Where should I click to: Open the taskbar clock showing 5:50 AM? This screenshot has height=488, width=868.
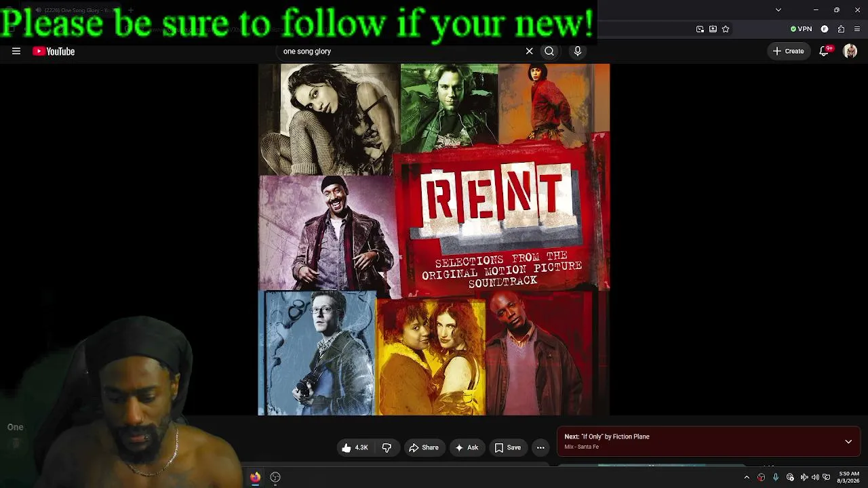[x=848, y=477]
